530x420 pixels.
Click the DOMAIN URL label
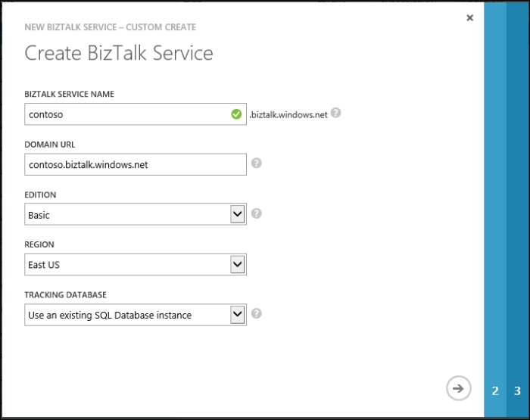pos(50,145)
